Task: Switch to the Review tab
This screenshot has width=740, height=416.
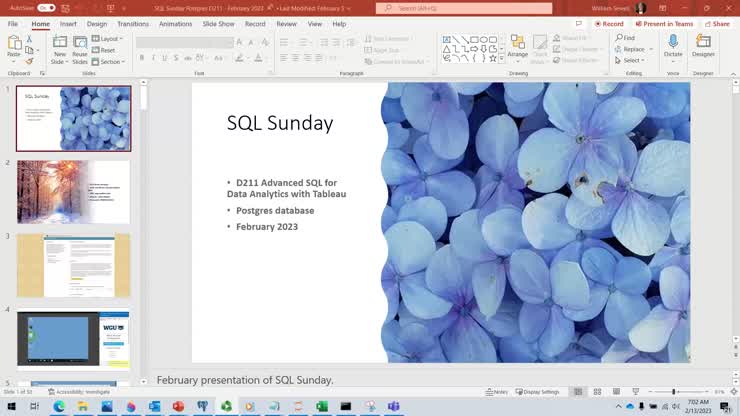Action: pyautogui.click(x=286, y=24)
